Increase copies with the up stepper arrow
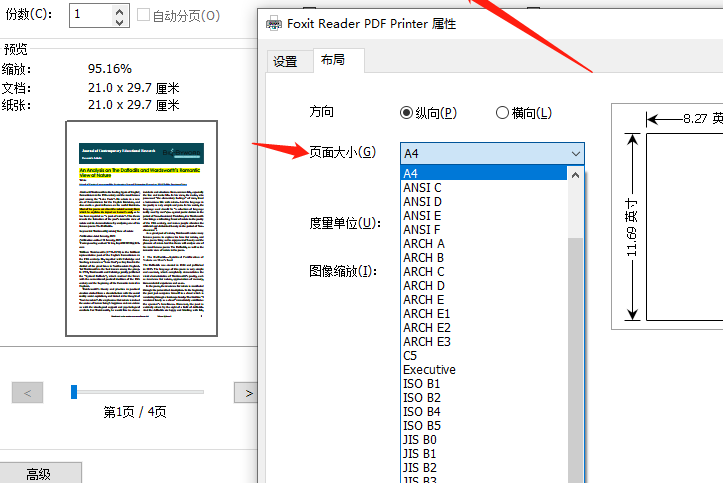This screenshot has height=483, width=723. [x=119, y=11]
